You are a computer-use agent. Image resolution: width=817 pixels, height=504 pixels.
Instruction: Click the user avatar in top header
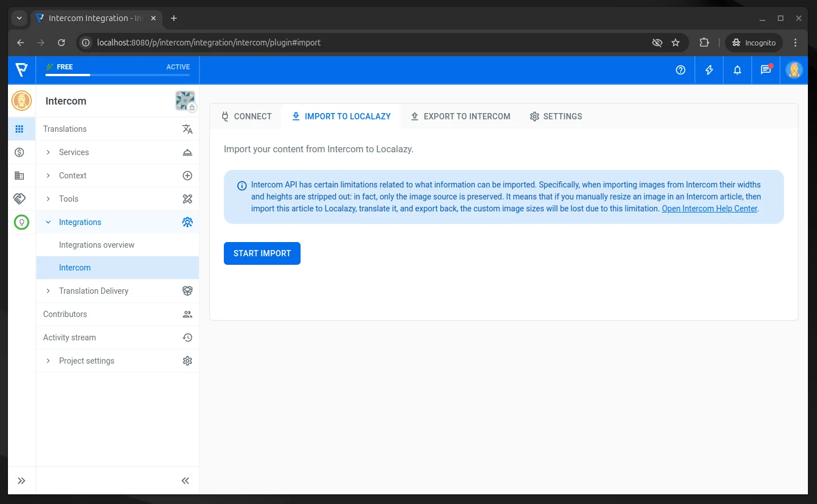794,70
